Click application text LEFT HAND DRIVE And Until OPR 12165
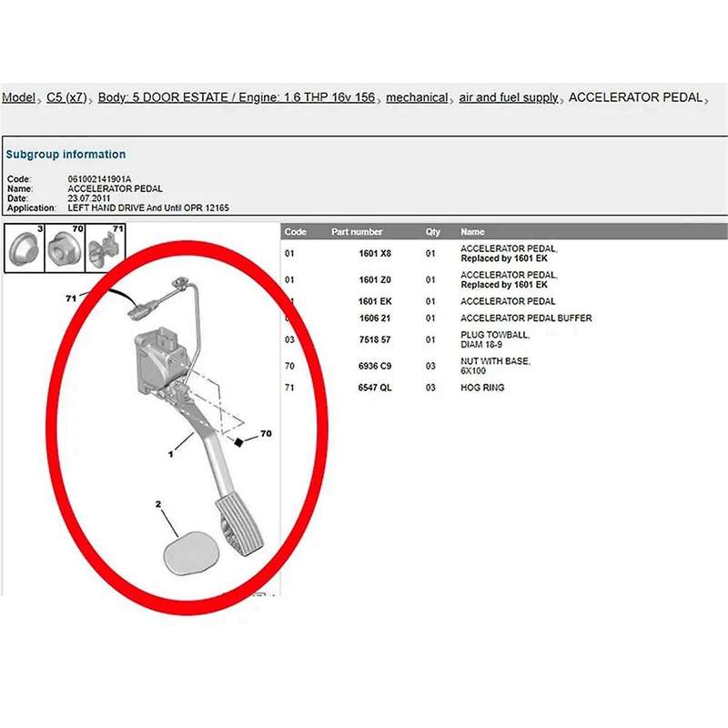Screen dimensions: 728x728 [148, 208]
